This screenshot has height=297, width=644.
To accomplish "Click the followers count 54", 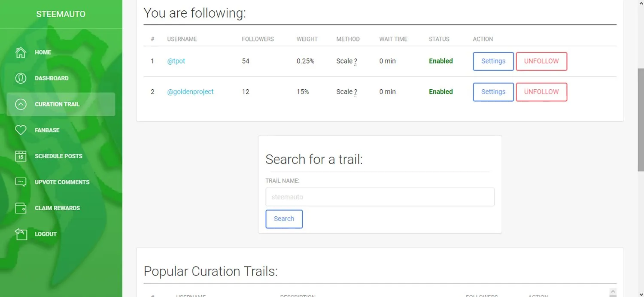I will (x=246, y=61).
